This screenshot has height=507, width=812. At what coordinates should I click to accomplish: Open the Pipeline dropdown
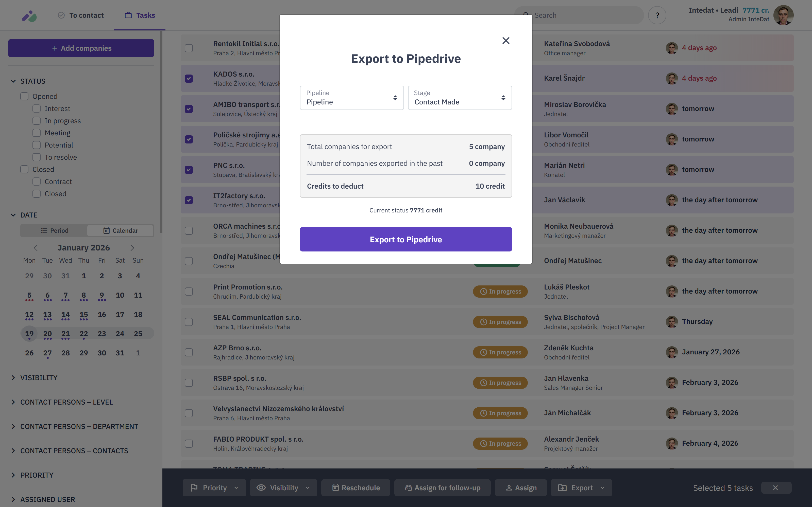(x=351, y=98)
